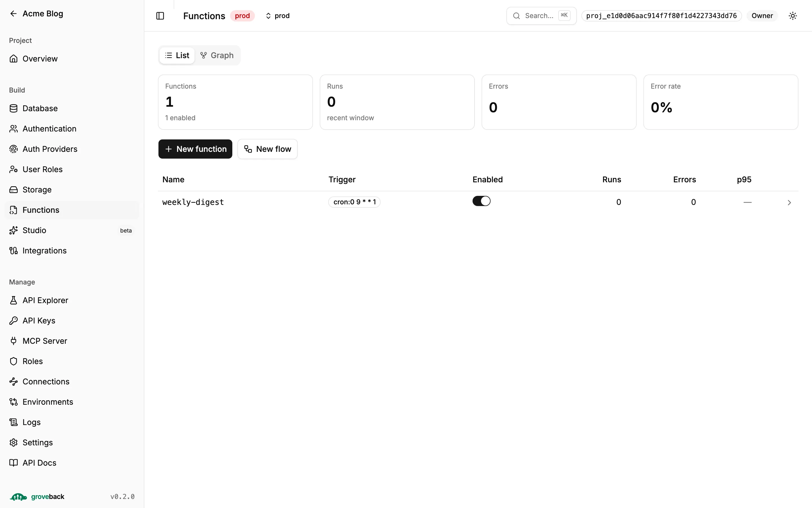Click the p95 column header
Image resolution: width=812 pixels, height=508 pixels.
(744, 179)
